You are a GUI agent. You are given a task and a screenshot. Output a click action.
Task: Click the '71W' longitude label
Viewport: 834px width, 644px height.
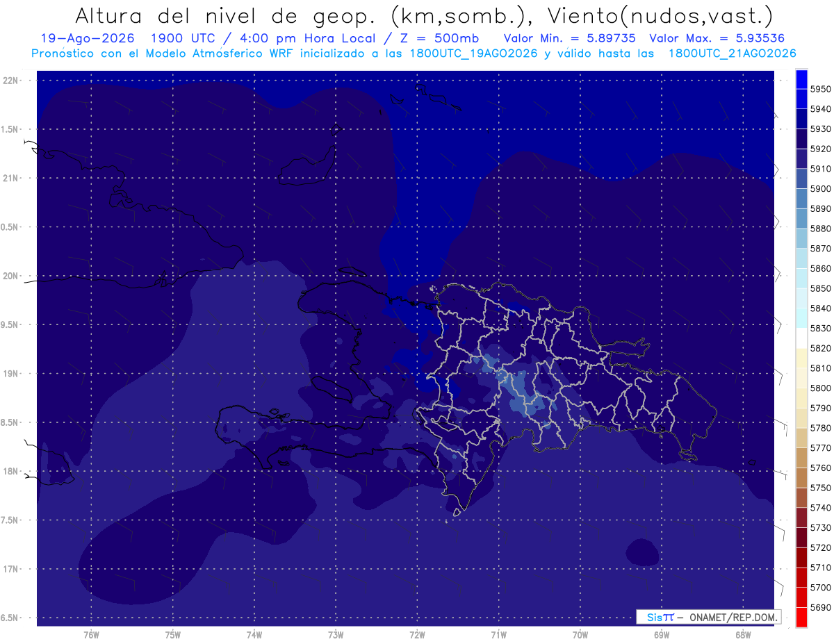(x=498, y=635)
